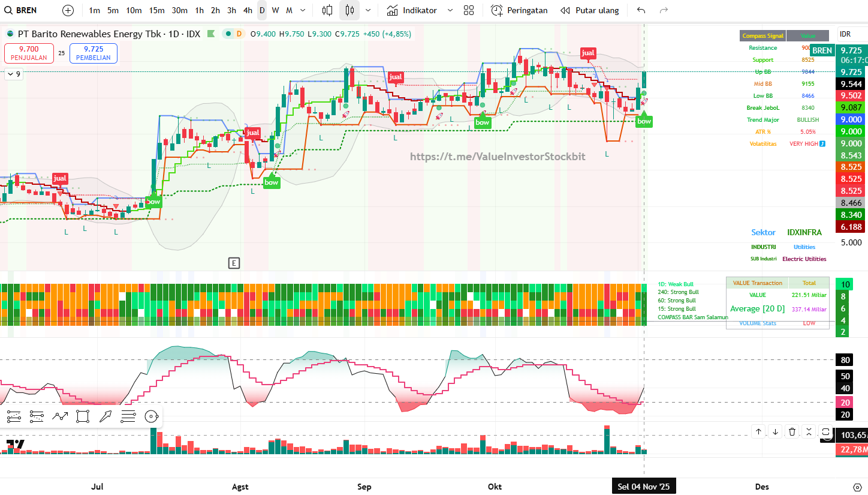
Task: Select the daily D timeframe button
Action: coord(262,10)
